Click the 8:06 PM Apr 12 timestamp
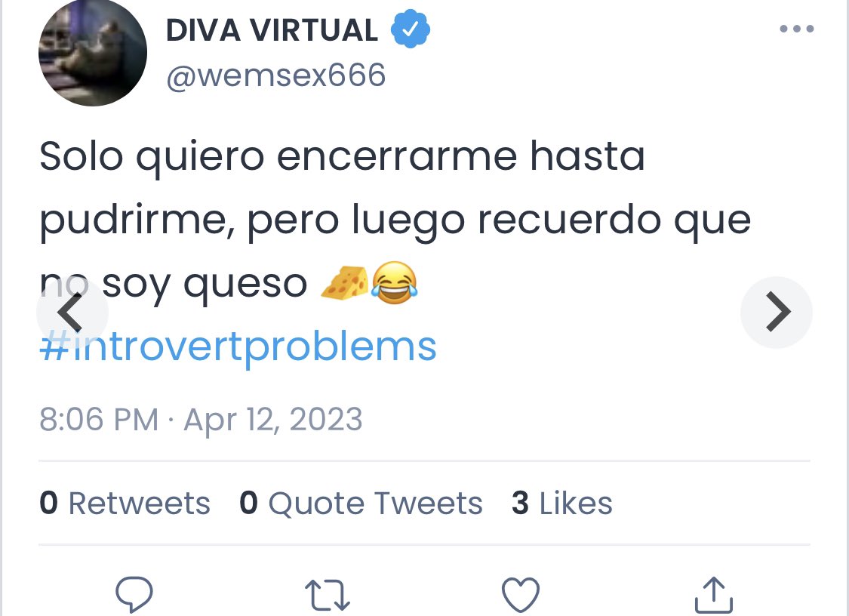The width and height of the screenshot is (849, 616). pos(201,419)
